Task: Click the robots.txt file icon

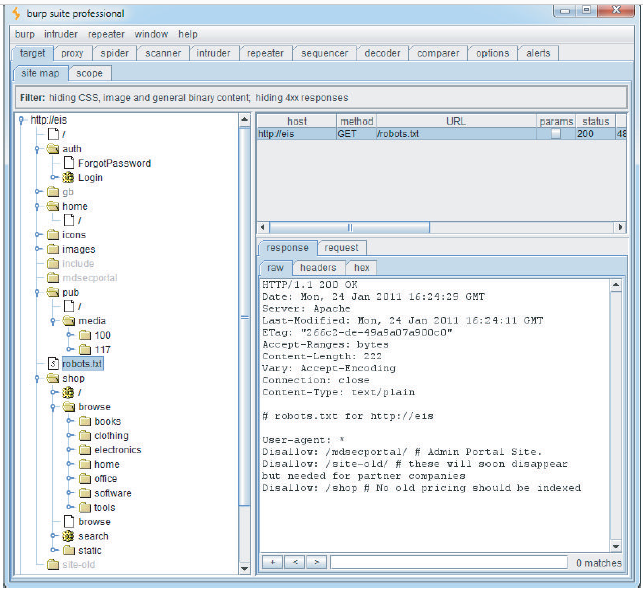Action: (x=53, y=364)
